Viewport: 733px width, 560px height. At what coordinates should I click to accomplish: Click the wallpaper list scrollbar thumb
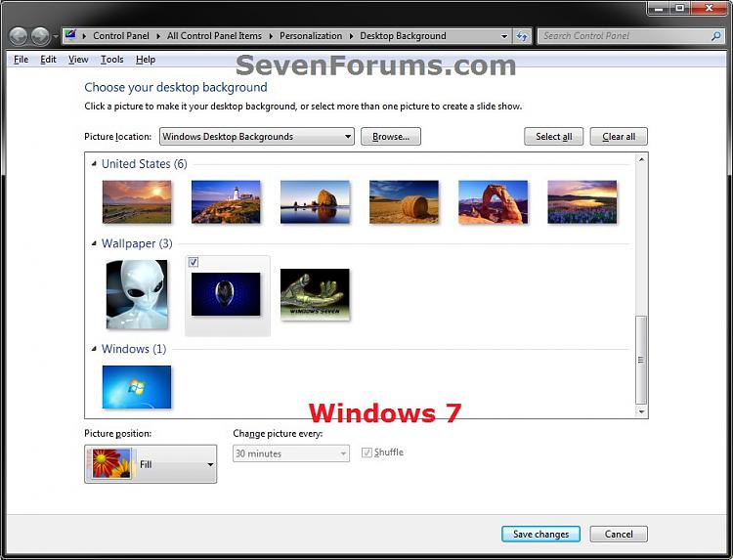click(x=641, y=360)
